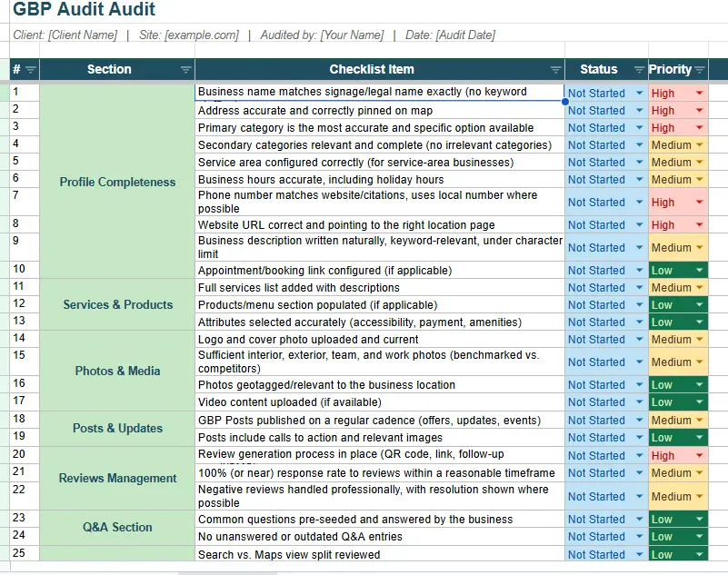Open Status dropdown for Address accurate row
This screenshot has width=728, height=575.
click(x=639, y=111)
